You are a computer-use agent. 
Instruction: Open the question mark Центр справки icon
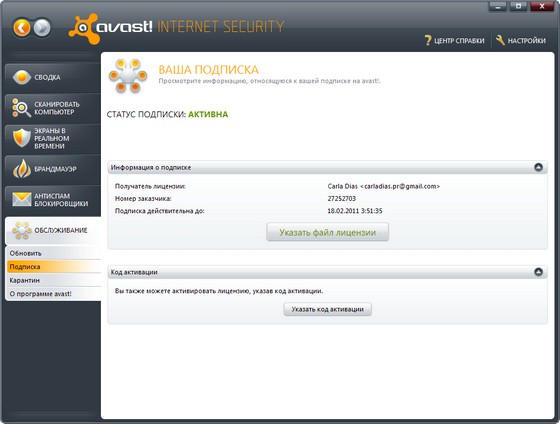tap(428, 40)
